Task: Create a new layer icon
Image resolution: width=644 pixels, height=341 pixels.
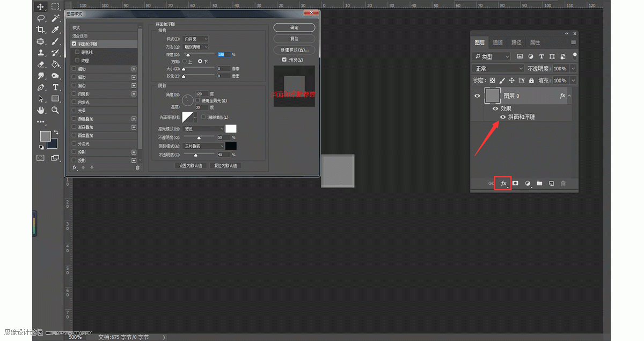Action: [x=551, y=184]
